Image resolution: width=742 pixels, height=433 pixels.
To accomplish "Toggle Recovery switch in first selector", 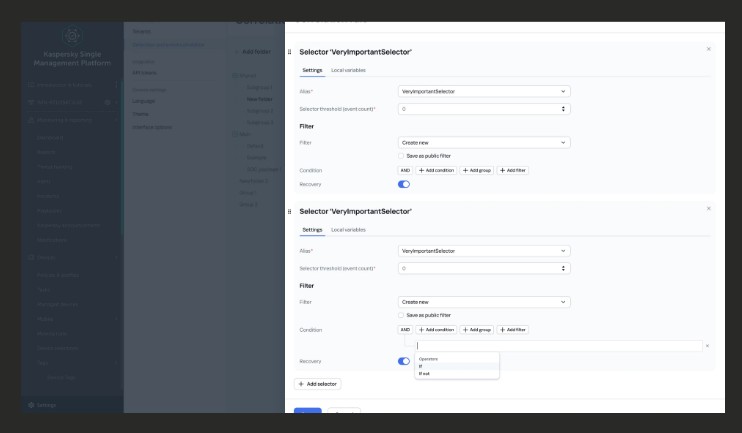I will [x=404, y=184].
